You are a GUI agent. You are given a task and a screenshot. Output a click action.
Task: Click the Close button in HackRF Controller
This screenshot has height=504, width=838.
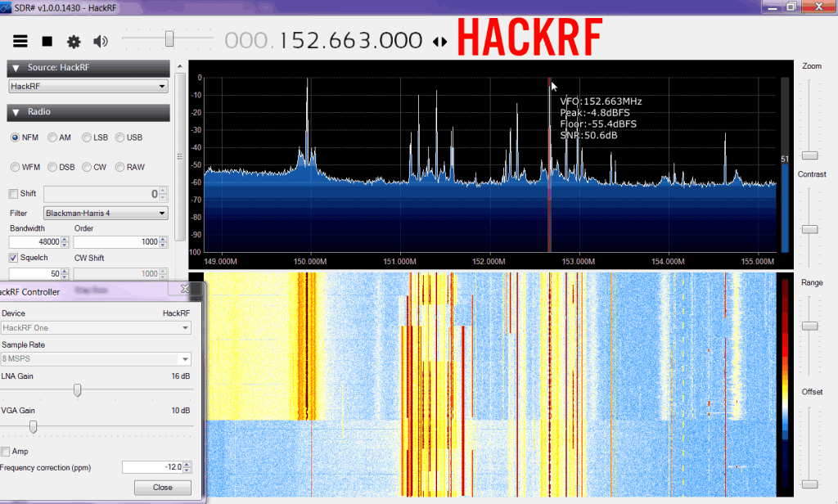tap(162, 487)
